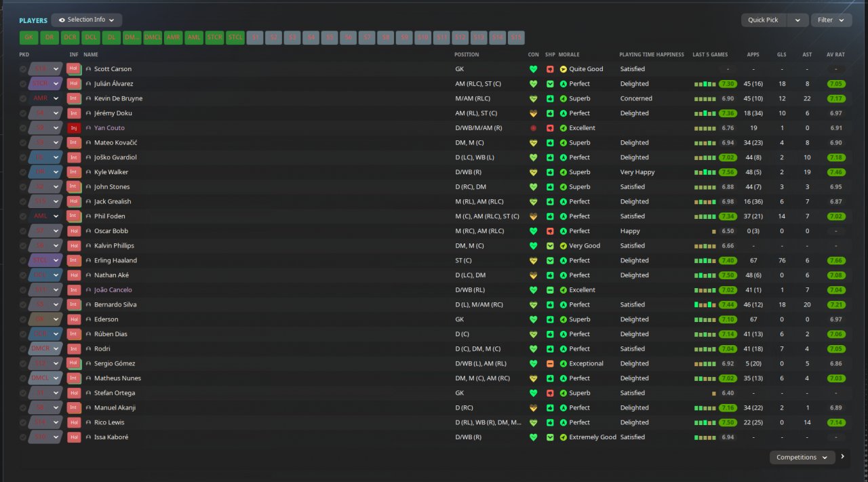Click Scott Carson's Hol info badge
The height and width of the screenshot is (482, 868).
74,69
